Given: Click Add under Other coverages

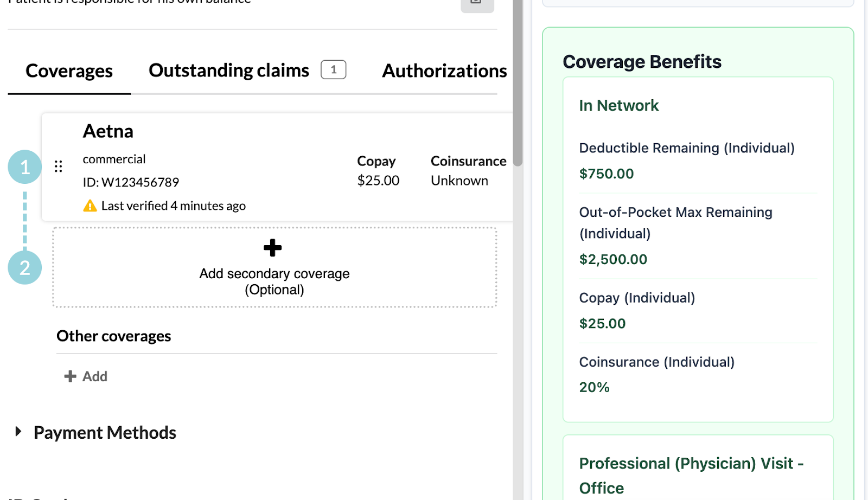Looking at the screenshot, I should tap(86, 376).
